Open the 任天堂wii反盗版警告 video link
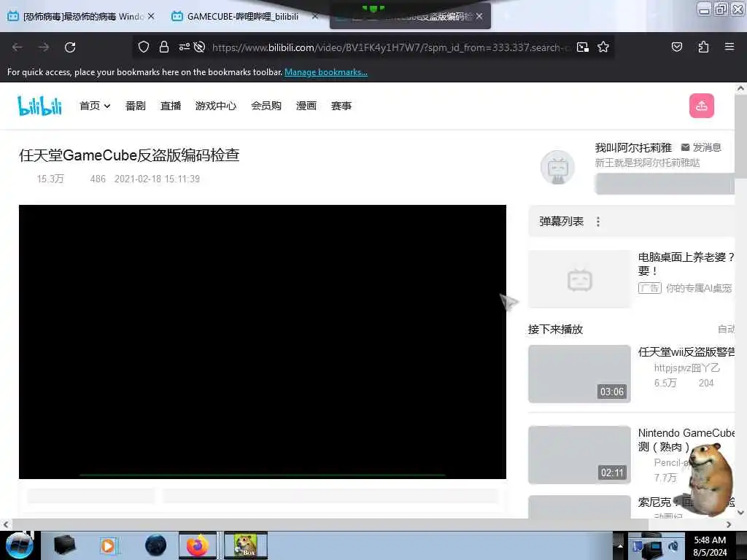 pos(686,352)
